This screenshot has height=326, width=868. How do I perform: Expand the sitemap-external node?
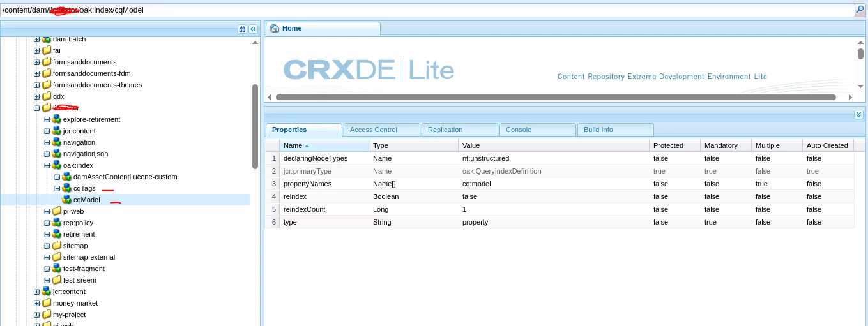[x=47, y=257]
